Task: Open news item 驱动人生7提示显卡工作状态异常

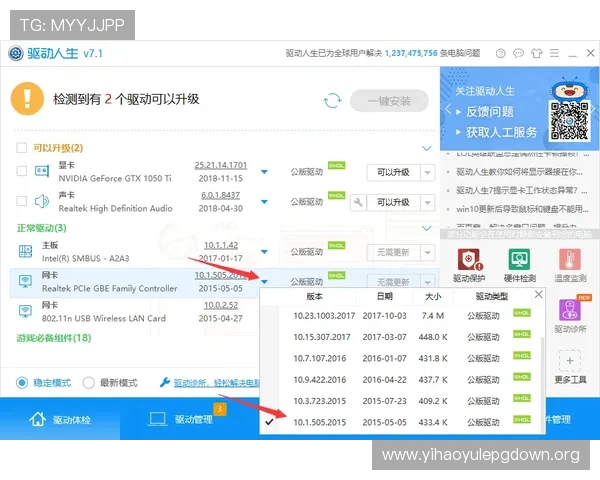Action: pyautogui.click(x=522, y=190)
